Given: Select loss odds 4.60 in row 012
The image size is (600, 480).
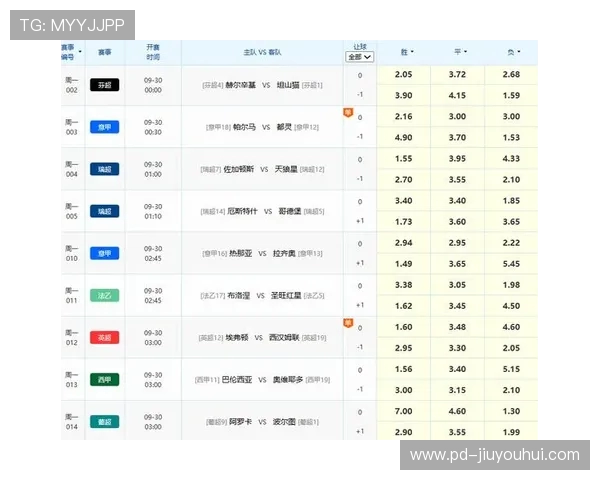Looking at the screenshot, I should click(511, 327).
